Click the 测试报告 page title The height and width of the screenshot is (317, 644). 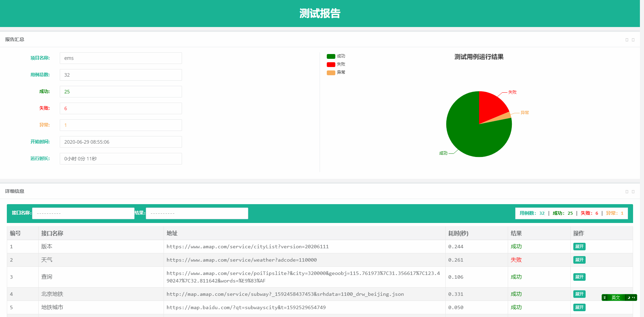320,13
